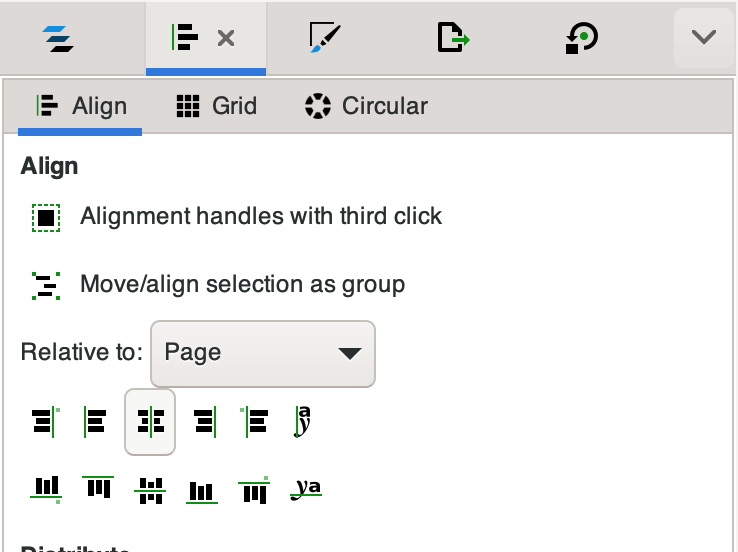Viewport: 738px width, 552px height.
Task: Toggle move/align selection as group
Action: coord(46,285)
